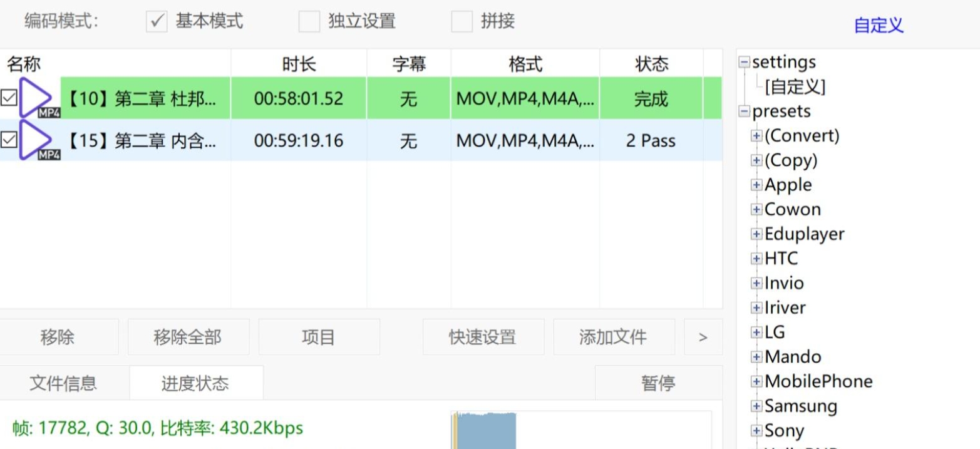Select the Apple preset label
The width and height of the screenshot is (980, 449).
coord(788,185)
